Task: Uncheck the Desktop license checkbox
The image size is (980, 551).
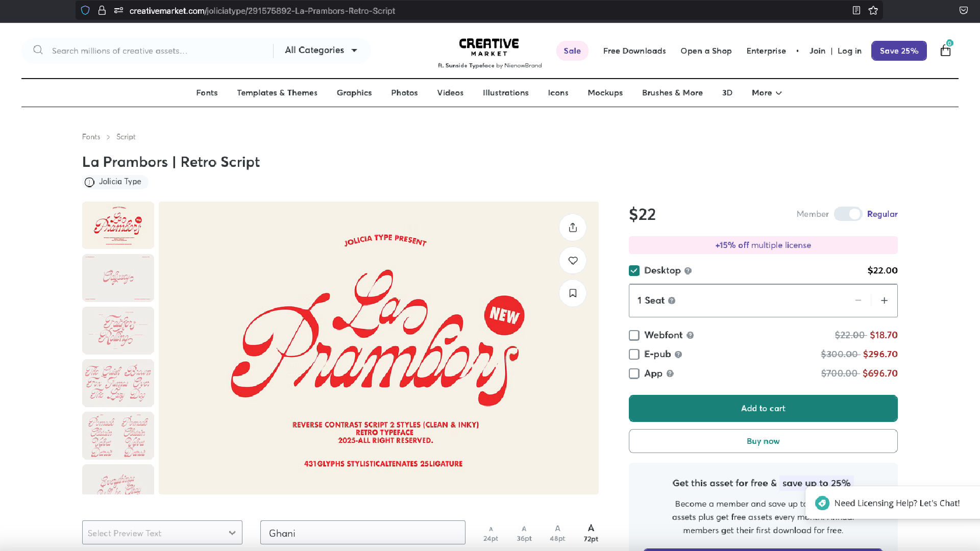Action: [634, 270]
